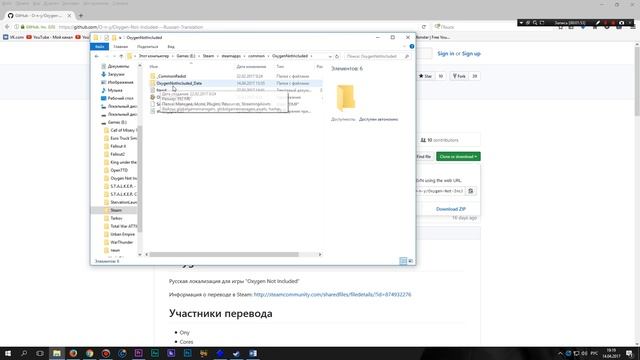Switch to the Вид ribbon tab
The width and height of the screenshot is (640, 360).
coord(171,47)
